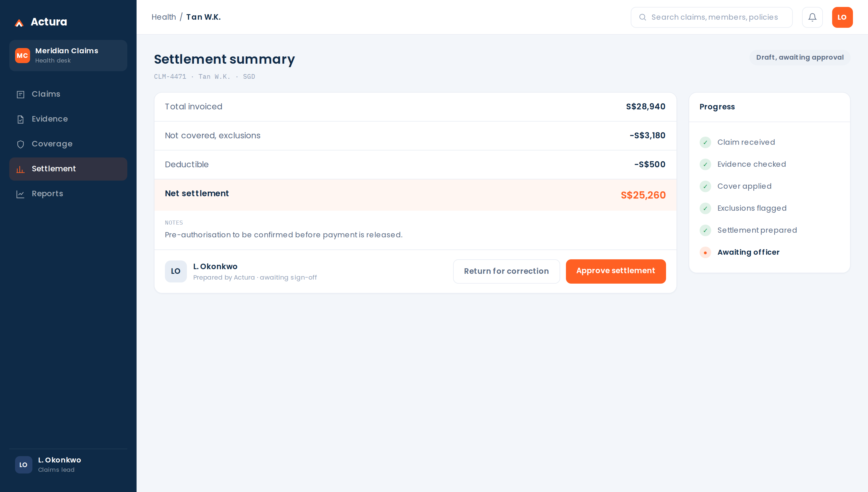Click the search magnifier icon
Image resolution: width=868 pixels, height=492 pixels.
coord(642,17)
